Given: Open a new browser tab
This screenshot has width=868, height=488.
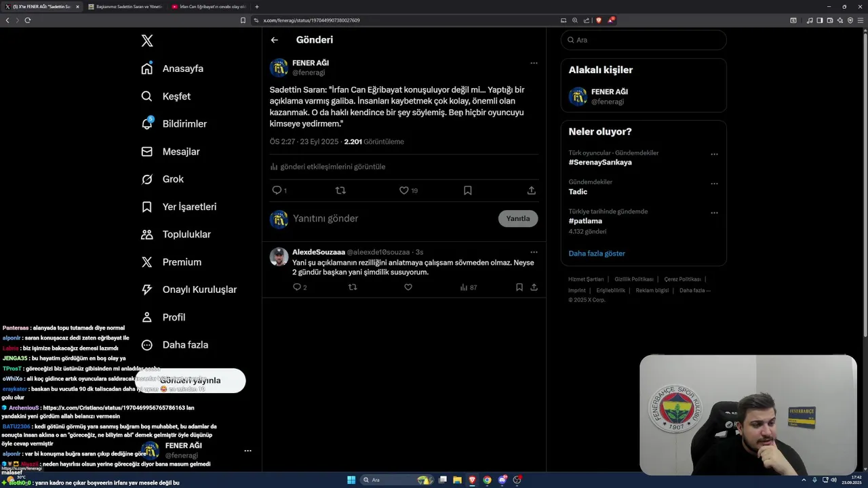Looking at the screenshot, I should click(257, 7).
